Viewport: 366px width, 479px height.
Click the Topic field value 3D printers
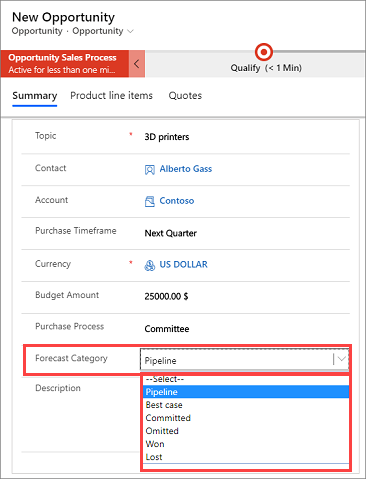pyautogui.click(x=167, y=137)
